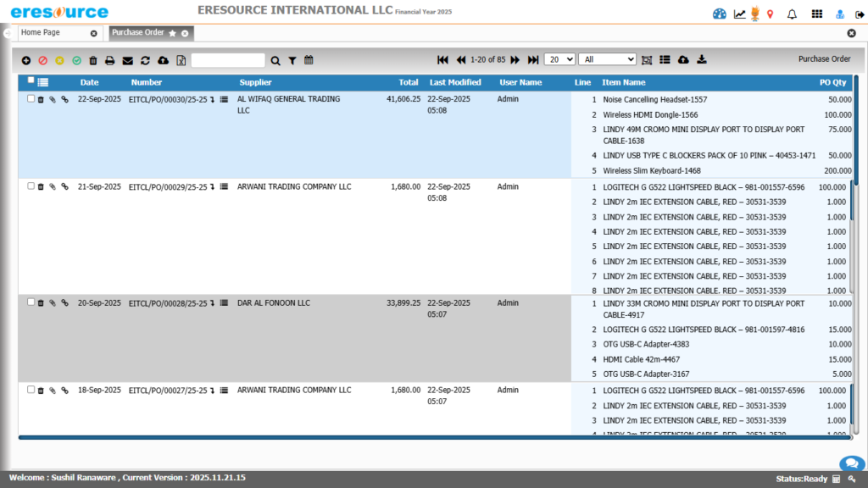Screen dimensions: 868x488
Task: Export list using the Excel icon
Action: 179,60
